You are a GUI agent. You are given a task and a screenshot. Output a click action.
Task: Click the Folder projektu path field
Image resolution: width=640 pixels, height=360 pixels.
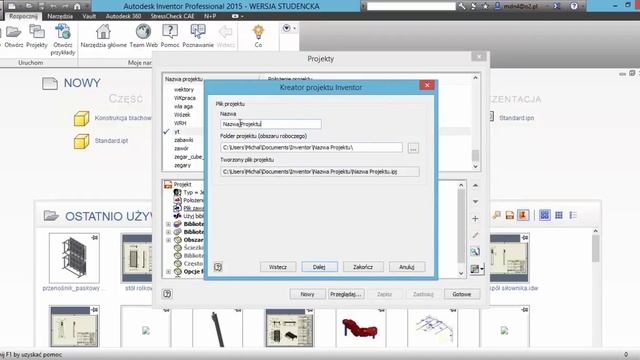[311, 148]
